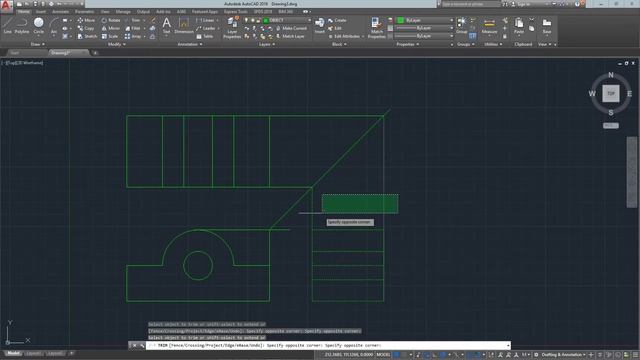Click the navigation bar on right side
The width and height of the screenshot is (640, 360).
tap(632, 172)
